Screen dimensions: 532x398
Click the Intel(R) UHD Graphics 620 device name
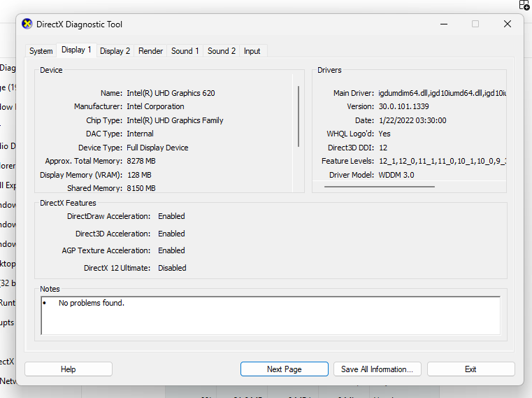point(171,93)
